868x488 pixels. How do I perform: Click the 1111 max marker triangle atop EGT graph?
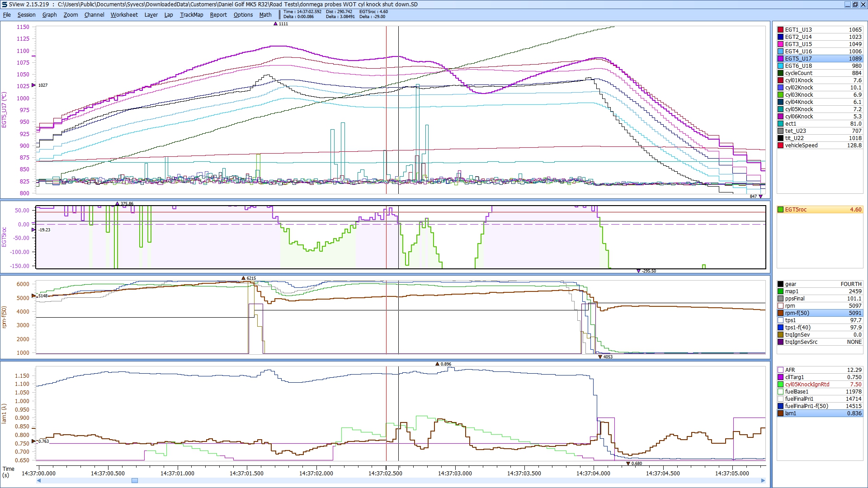tap(276, 24)
